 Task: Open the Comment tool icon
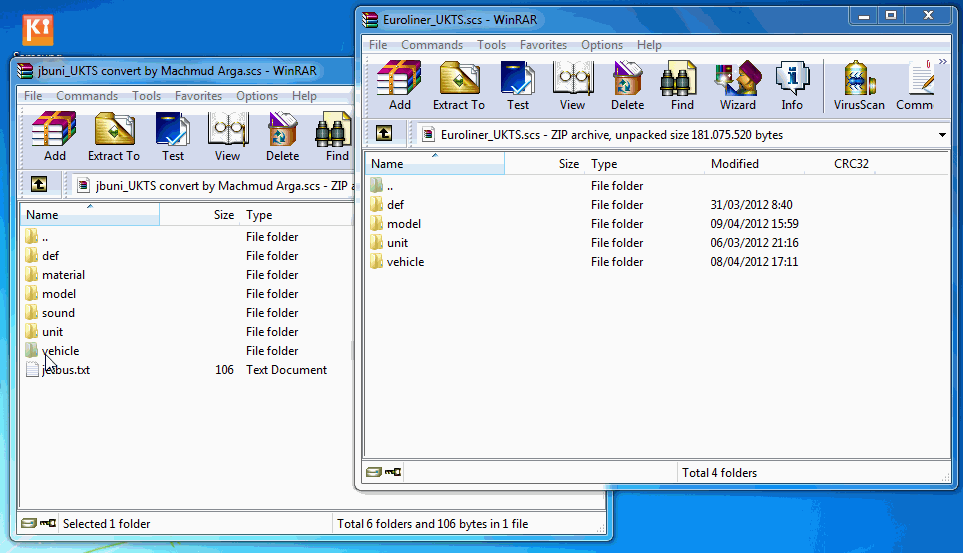(914, 86)
